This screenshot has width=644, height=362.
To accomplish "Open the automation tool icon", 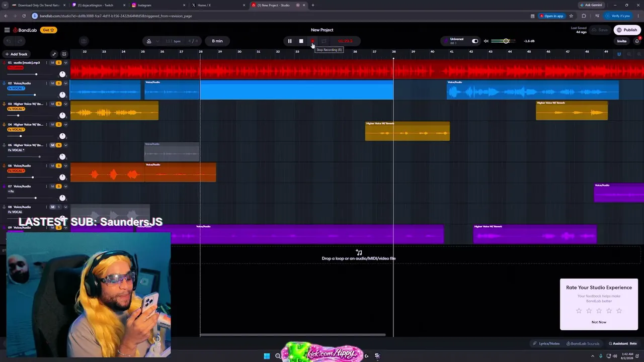I will pos(54,54).
